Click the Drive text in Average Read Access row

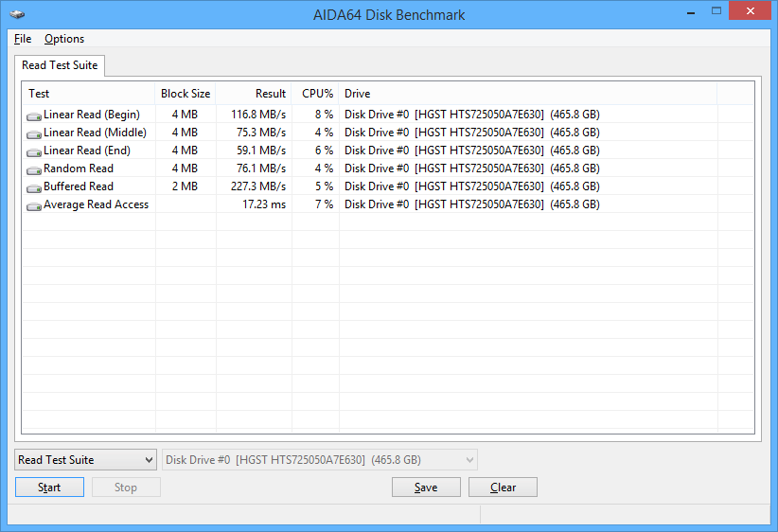click(472, 204)
